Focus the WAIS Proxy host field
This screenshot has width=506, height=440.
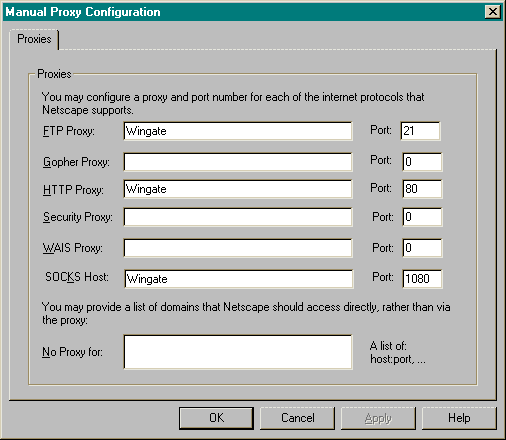click(238, 248)
